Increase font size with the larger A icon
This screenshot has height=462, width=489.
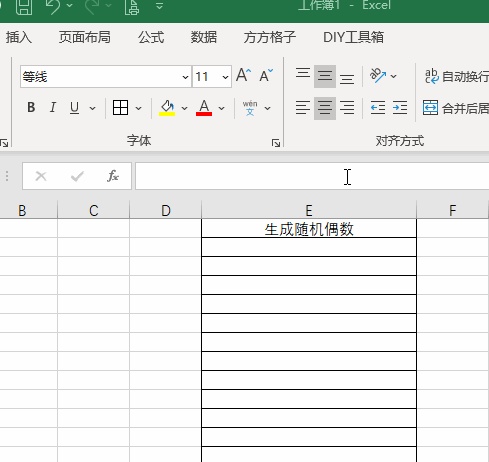click(244, 75)
